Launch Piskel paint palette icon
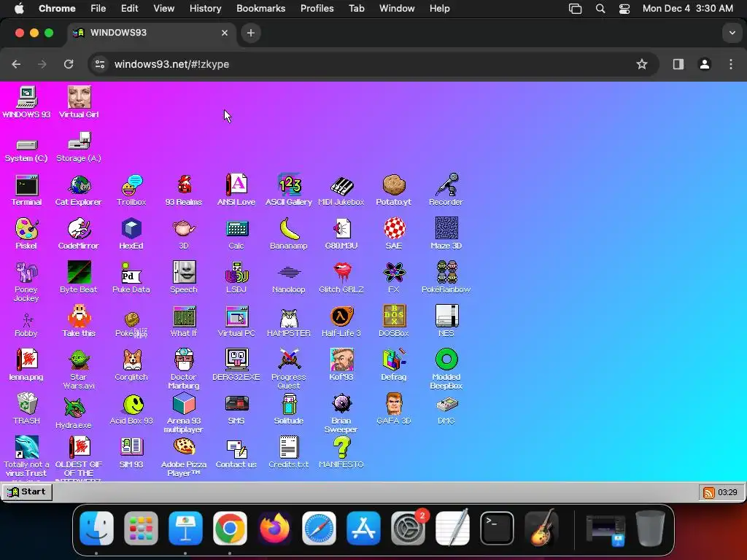 pyautogui.click(x=26, y=234)
